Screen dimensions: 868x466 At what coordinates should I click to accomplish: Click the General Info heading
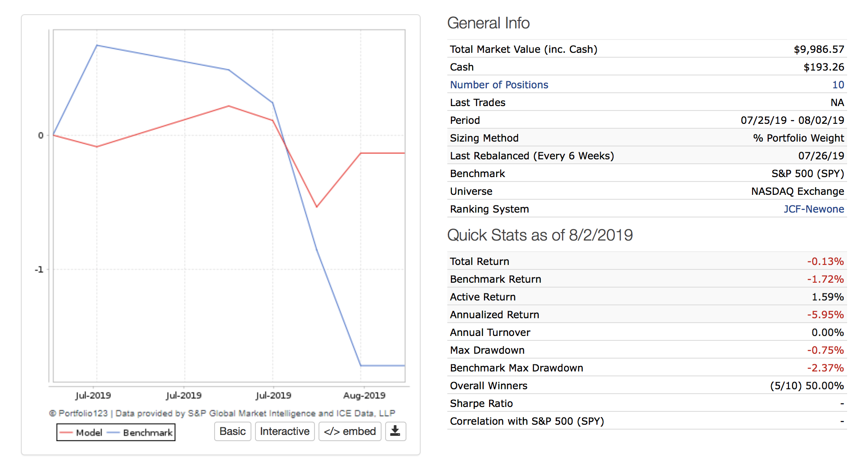[488, 23]
